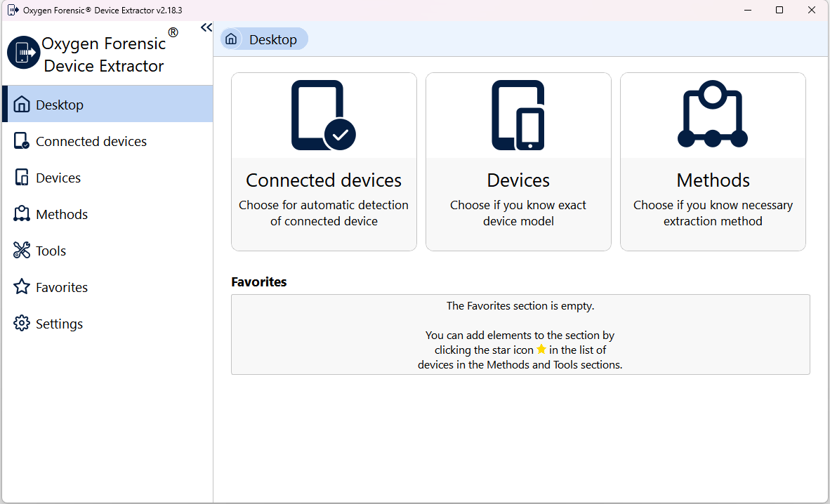The height and width of the screenshot is (504, 830).
Task: Minimize the Device Extractor window
Action: click(748, 10)
